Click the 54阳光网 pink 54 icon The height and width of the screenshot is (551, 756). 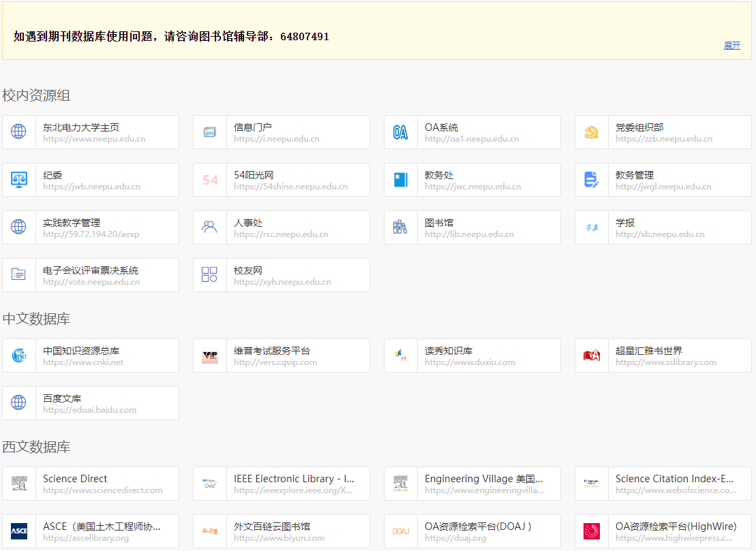[210, 180]
